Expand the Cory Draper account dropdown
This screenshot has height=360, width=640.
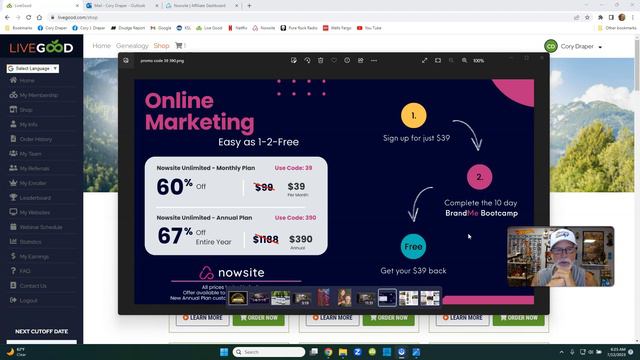pos(600,47)
